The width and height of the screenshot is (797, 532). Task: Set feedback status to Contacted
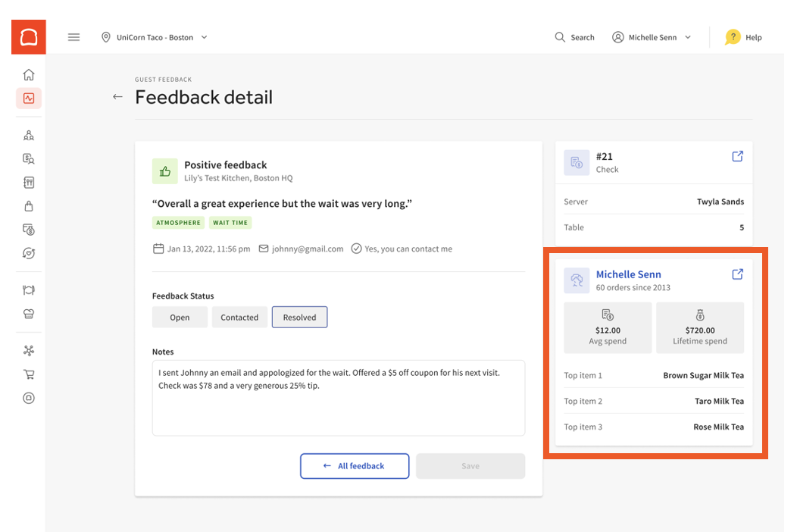pos(239,317)
